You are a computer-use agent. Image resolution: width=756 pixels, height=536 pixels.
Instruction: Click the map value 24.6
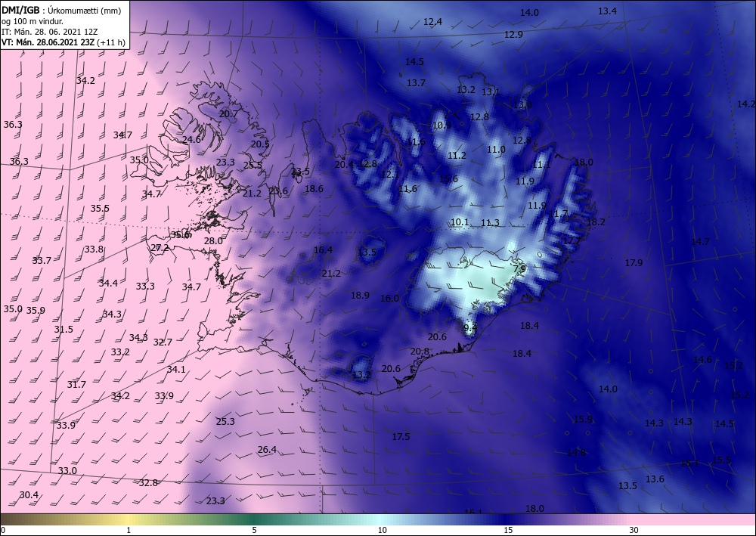(191, 140)
